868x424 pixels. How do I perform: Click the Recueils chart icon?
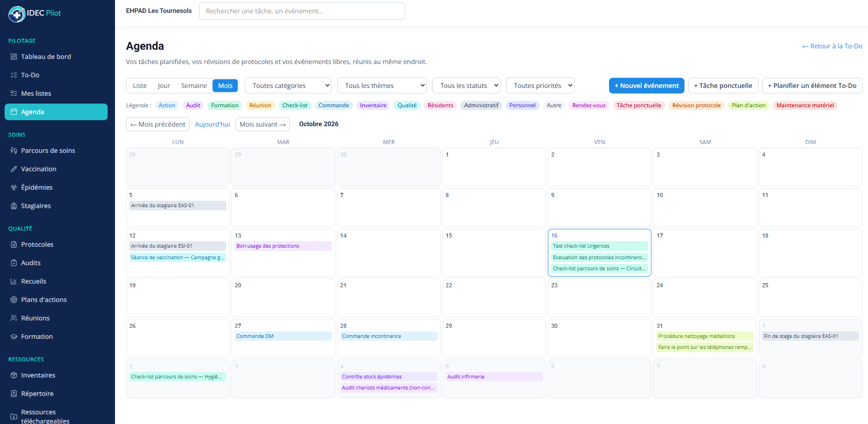(x=14, y=281)
